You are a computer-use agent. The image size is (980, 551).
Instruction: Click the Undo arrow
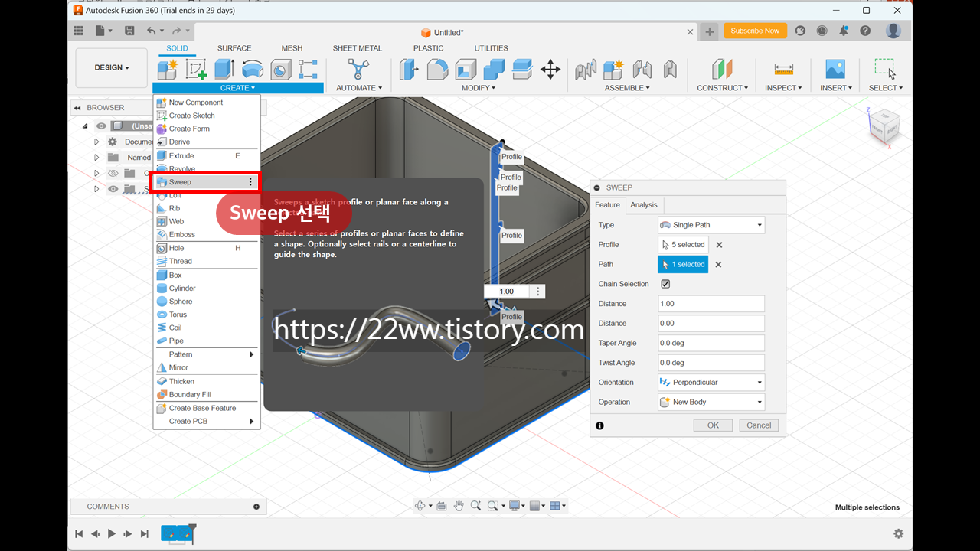coord(151,31)
